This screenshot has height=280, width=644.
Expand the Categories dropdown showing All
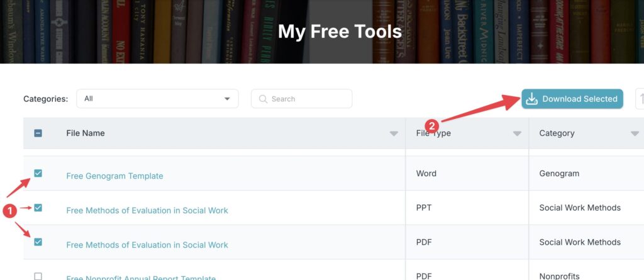157,99
